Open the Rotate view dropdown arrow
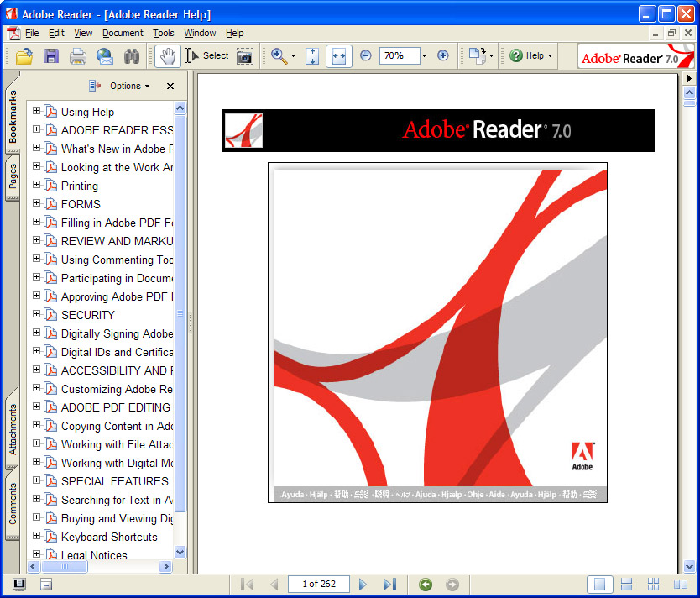The image size is (700, 598). tap(492, 56)
